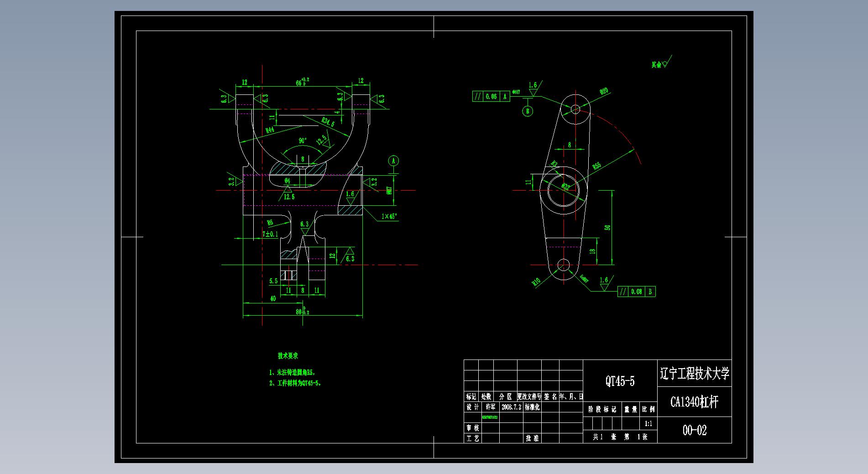Select the 签名 column header

[550, 396]
